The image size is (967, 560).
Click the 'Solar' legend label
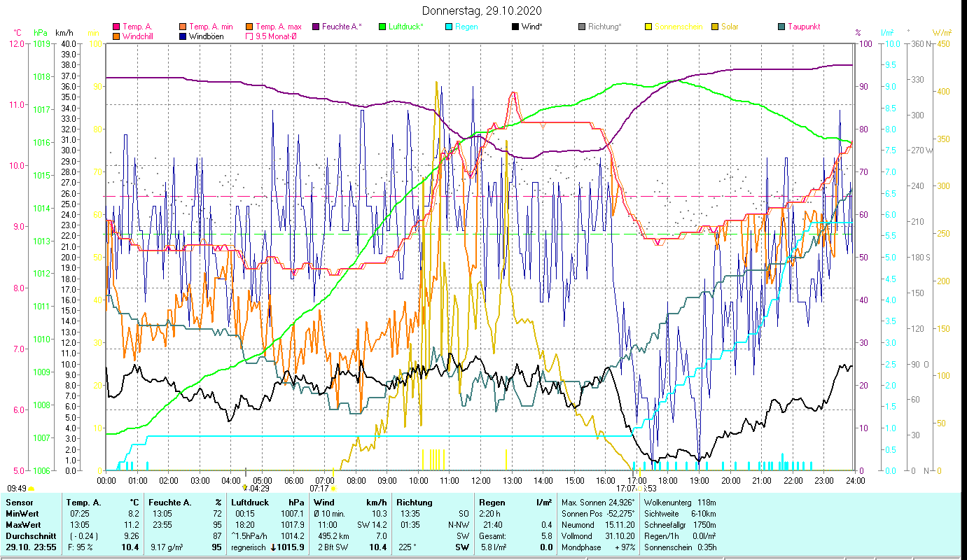(730, 27)
